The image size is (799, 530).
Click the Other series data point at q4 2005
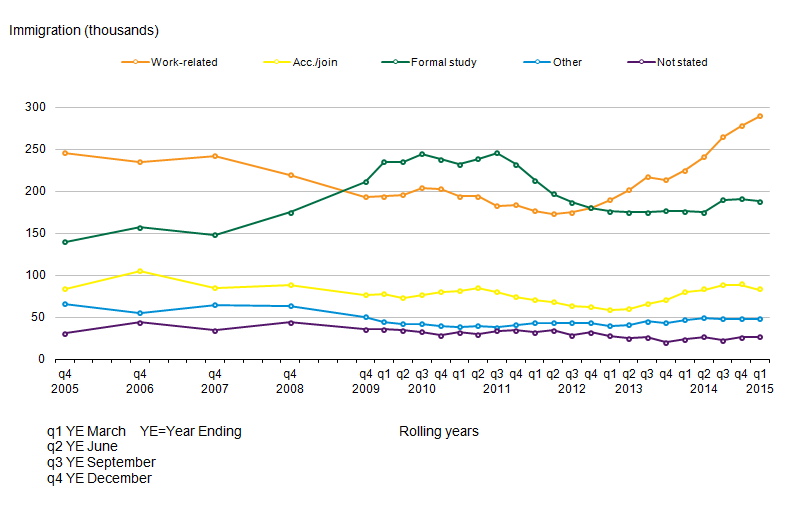tap(65, 304)
